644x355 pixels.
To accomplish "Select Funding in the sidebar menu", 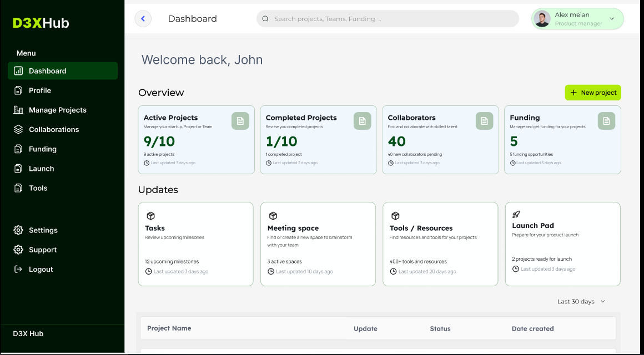I will point(43,149).
